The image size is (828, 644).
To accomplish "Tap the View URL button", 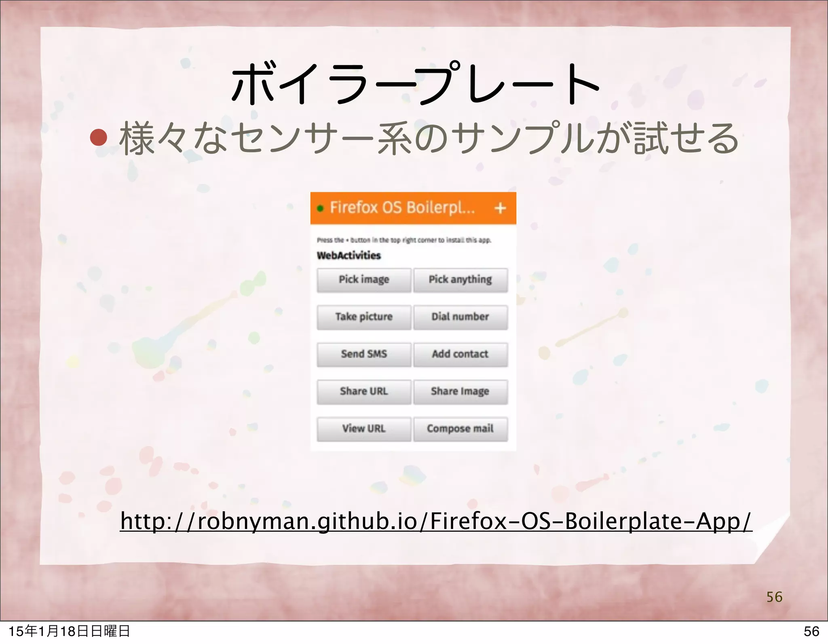I will point(364,429).
